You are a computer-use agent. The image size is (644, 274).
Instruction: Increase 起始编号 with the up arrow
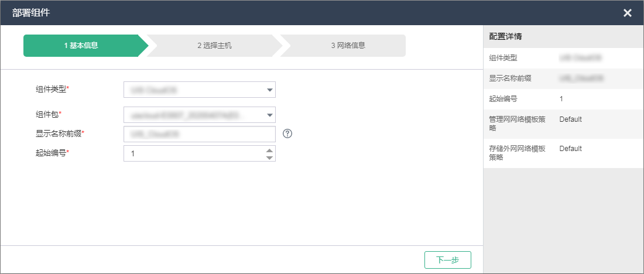pos(269,150)
